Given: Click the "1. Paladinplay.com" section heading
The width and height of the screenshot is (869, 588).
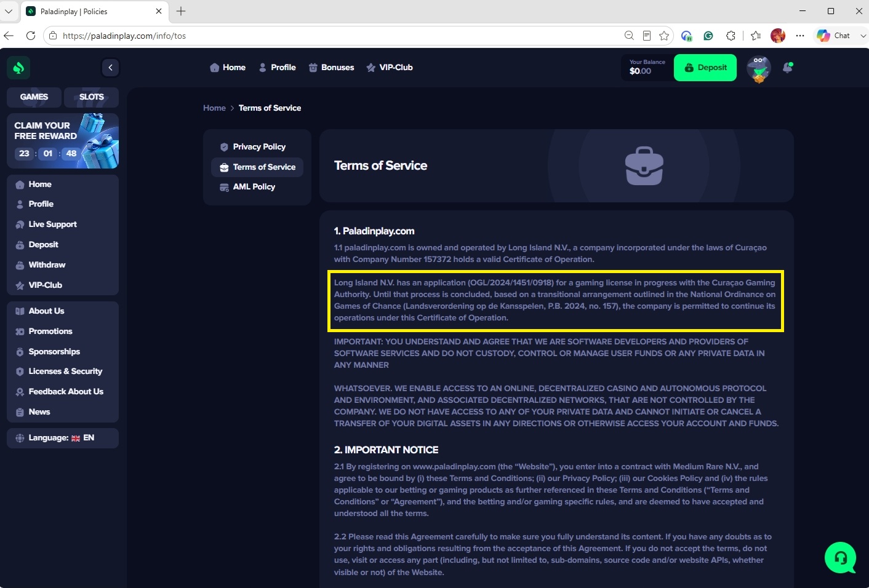Looking at the screenshot, I should [374, 231].
